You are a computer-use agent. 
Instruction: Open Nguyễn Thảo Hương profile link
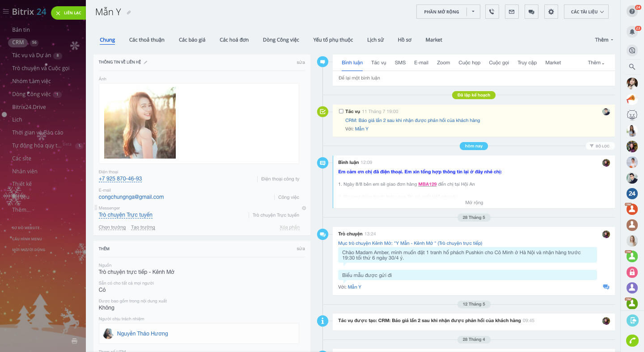143,333
